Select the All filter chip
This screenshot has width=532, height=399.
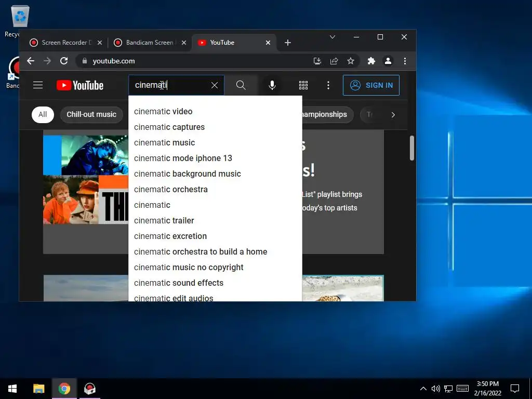43,115
